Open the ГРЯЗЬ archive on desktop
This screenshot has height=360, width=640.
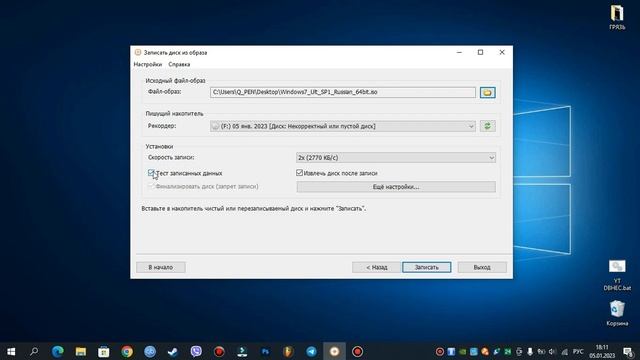pyautogui.click(x=617, y=17)
